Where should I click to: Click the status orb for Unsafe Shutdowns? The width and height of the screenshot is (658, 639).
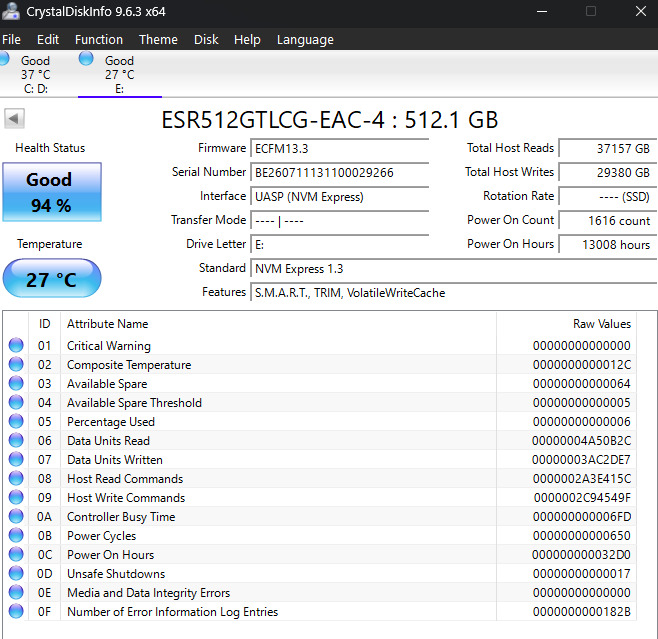click(16, 574)
